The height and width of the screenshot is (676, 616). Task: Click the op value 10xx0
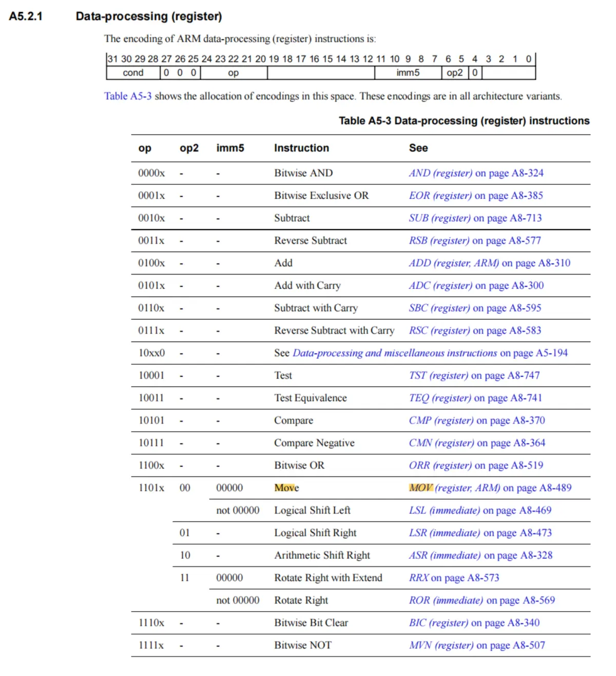point(151,353)
